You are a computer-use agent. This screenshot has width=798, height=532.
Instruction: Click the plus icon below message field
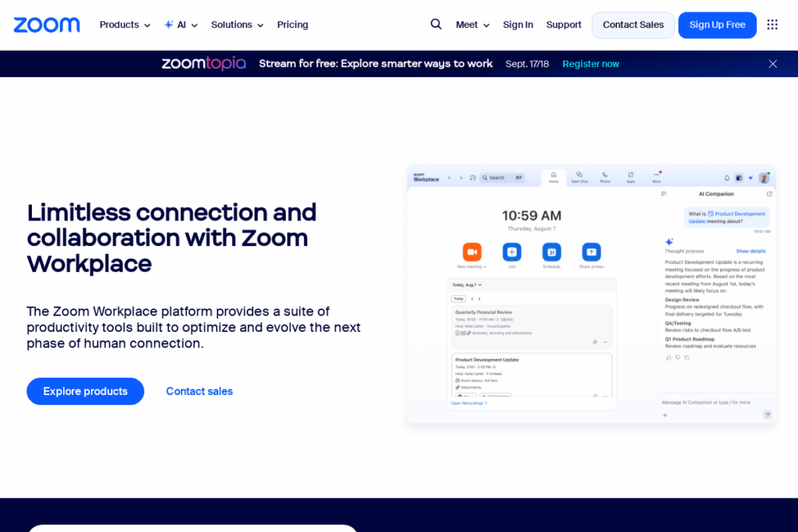click(x=665, y=415)
